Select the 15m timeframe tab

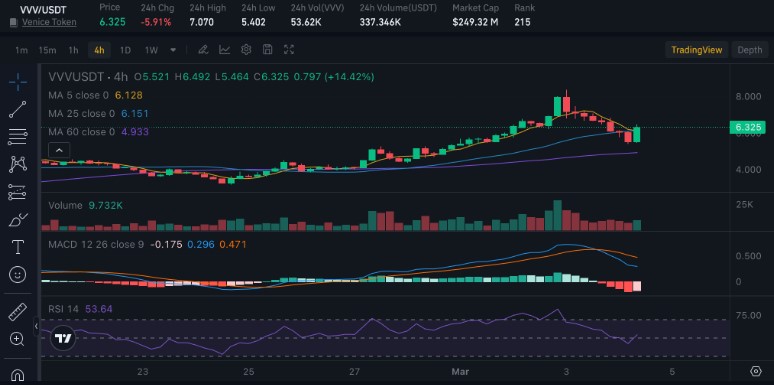(x=47, y=50)
